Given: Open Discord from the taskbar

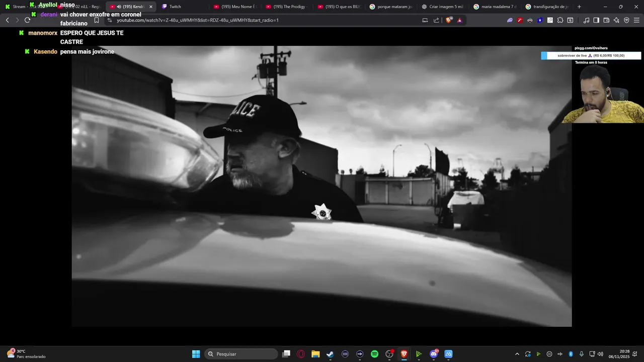Looking at the screenshot, I should (434, 354).
